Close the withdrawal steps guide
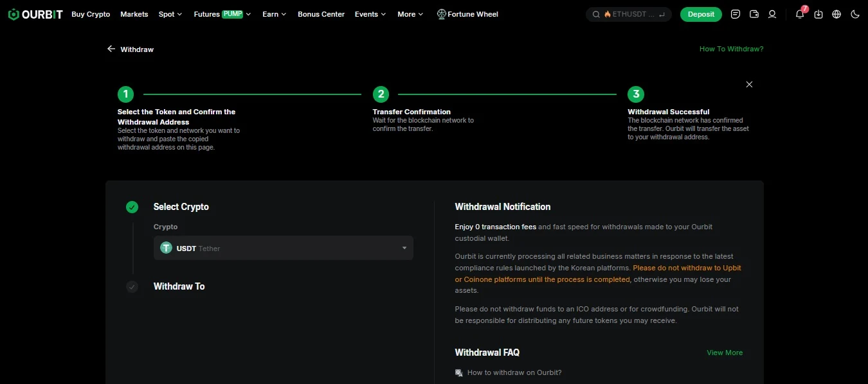Viewport: 868px width, 384px height. pyautogui.click(x=749, y=84)
